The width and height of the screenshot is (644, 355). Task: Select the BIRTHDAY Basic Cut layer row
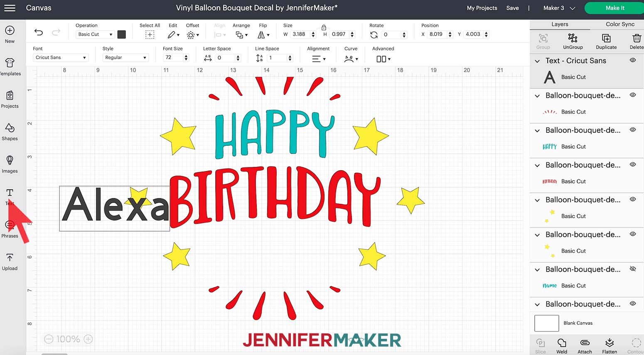click(x=587, y=181)
